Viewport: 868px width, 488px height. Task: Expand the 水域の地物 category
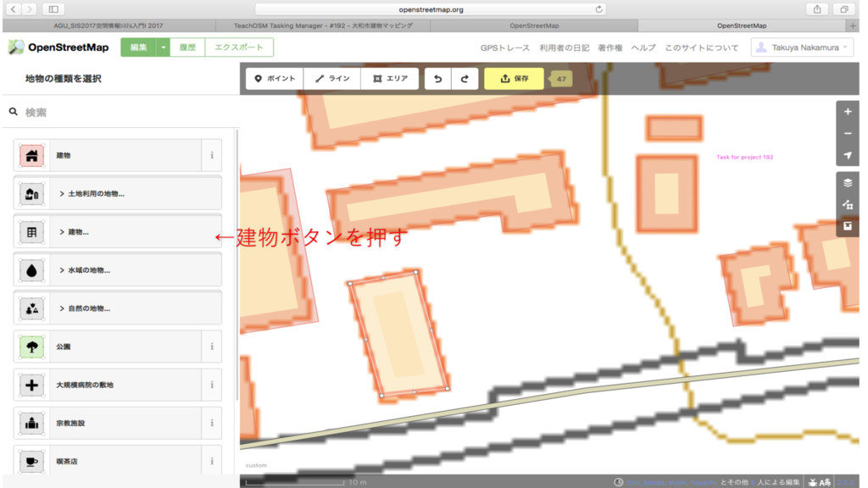tap(117, 270)
